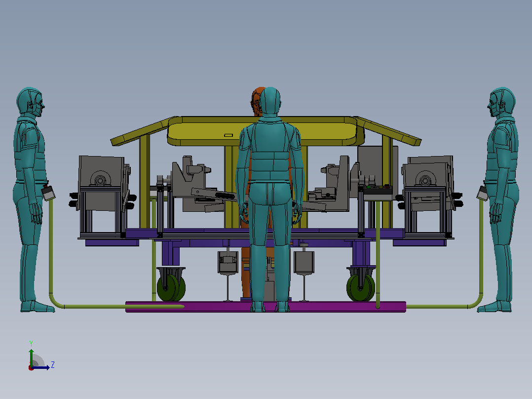Pick the left gray cylinder under the frame

[228, 262]
